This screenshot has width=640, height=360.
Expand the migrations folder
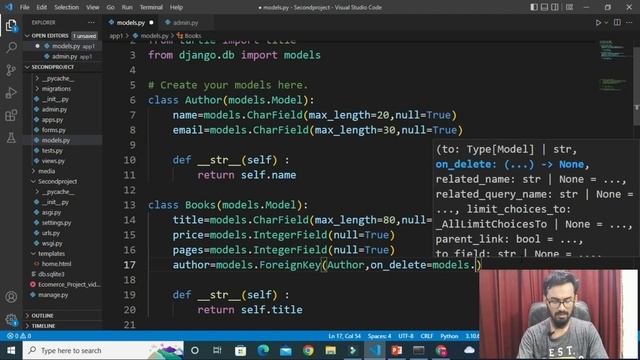pyautogui.click(x=56, y=89)
